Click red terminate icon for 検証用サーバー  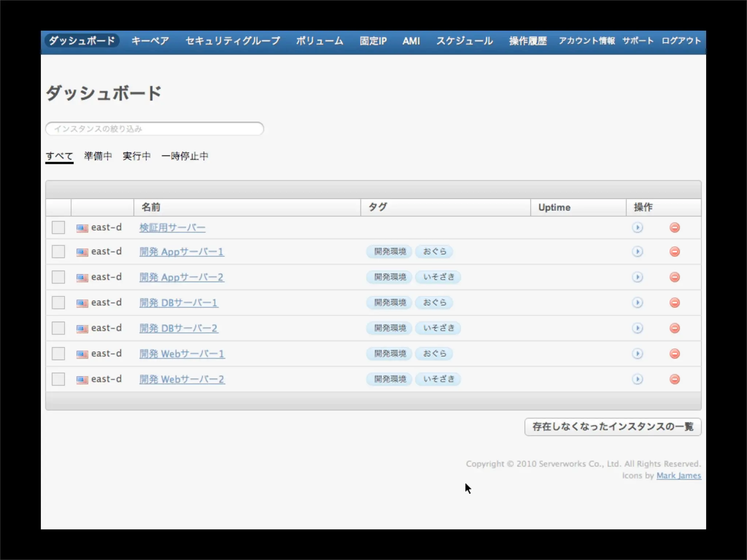click(674, 228)
